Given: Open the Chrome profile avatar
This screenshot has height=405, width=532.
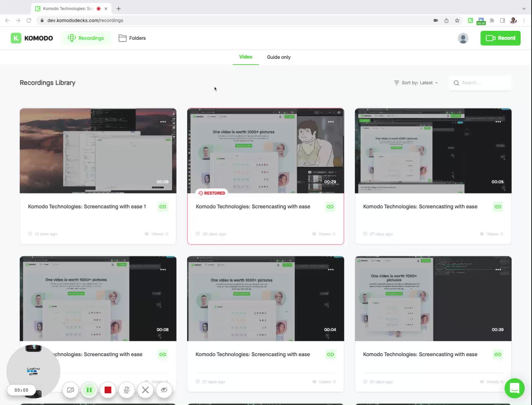Looking at the screenshot, I should tap(514, 20).
